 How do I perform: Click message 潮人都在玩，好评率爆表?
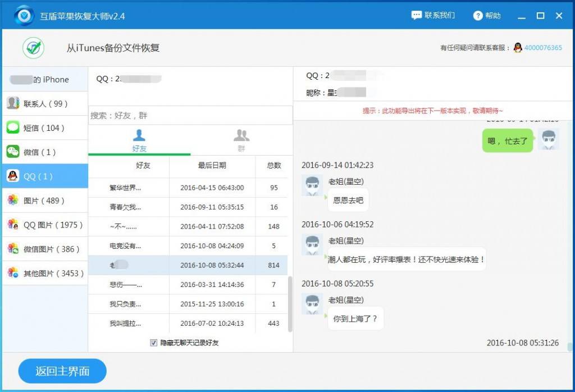point(407,259)
